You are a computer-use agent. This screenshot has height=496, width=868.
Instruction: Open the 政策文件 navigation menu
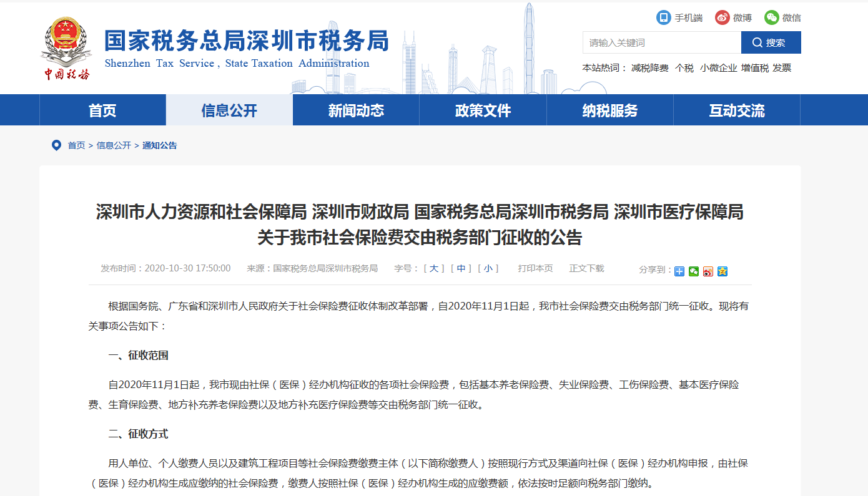(483, 110)
